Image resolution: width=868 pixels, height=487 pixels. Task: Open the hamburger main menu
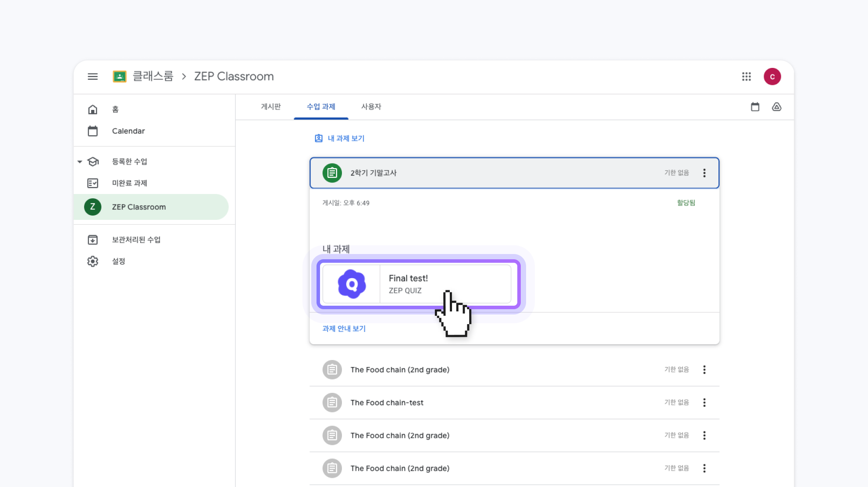tap(92, 77)
